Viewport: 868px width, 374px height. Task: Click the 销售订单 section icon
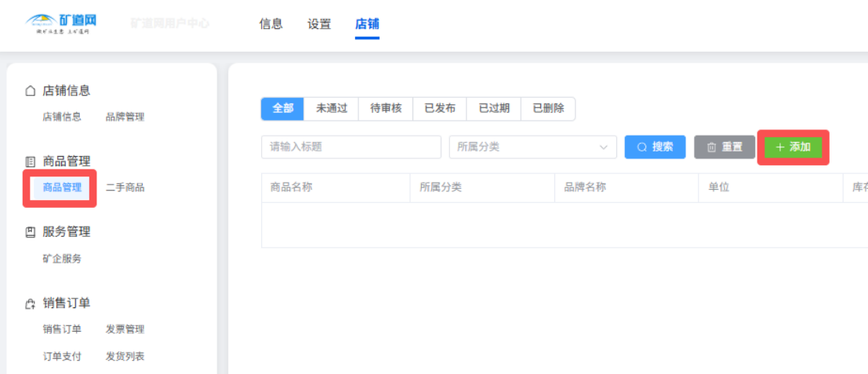(x=31, y=303)
